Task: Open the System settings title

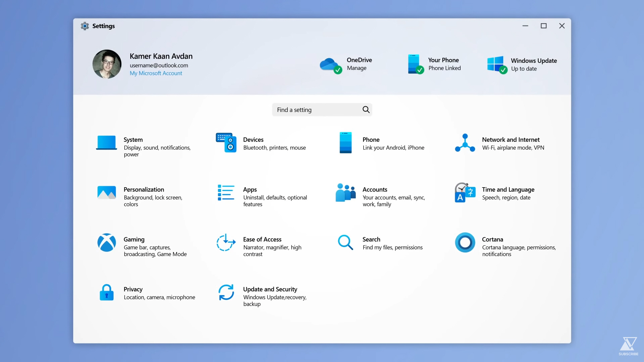Action: point(133,139)
